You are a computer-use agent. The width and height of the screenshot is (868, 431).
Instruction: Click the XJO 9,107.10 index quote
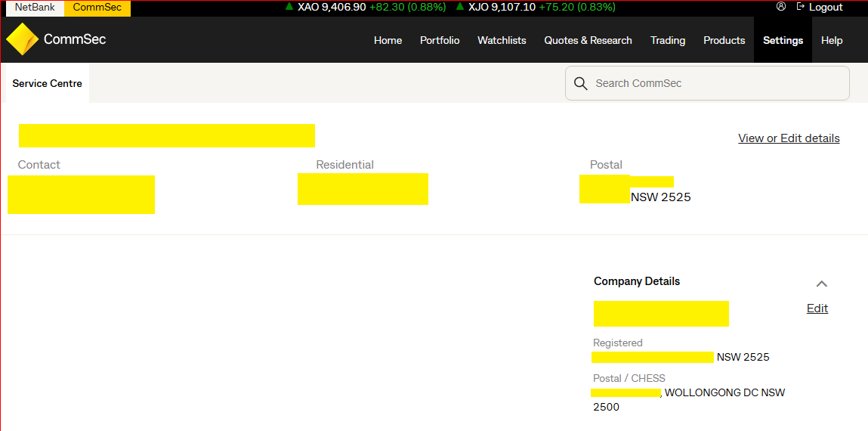(x=502, y=8)
